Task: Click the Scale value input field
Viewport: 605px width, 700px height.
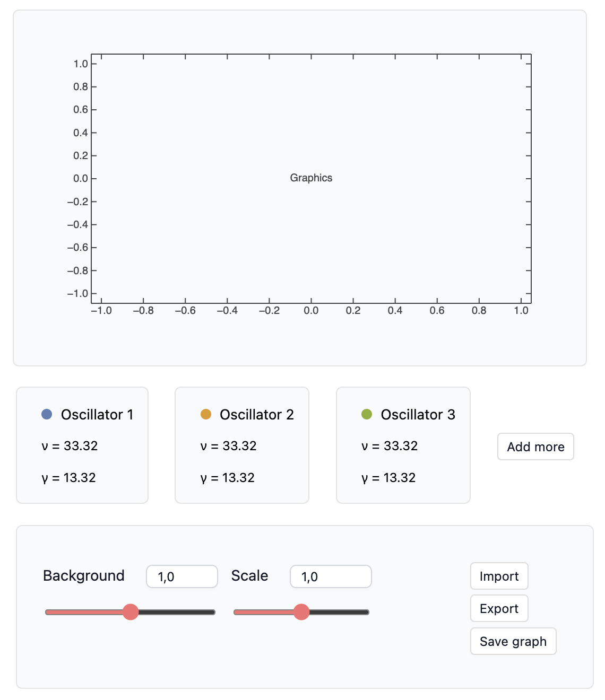Action: pyautogui.click(x=331, y=576)
